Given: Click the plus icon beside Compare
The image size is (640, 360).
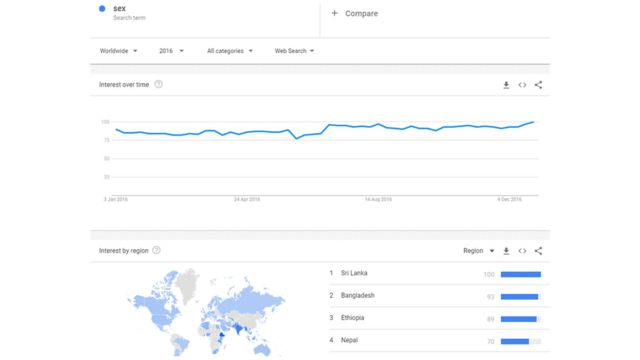Looking at the screenshot, I should click(x=335, y=13).
